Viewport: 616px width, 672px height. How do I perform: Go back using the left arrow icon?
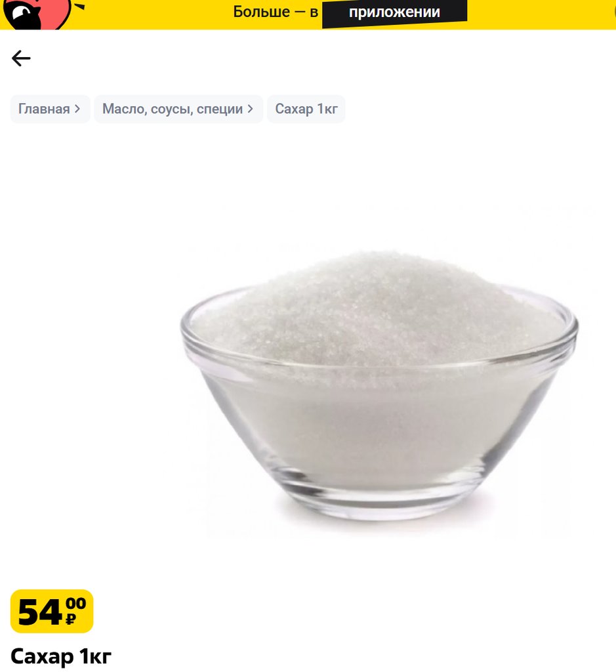pyautogui.click(x=21, y=58)
